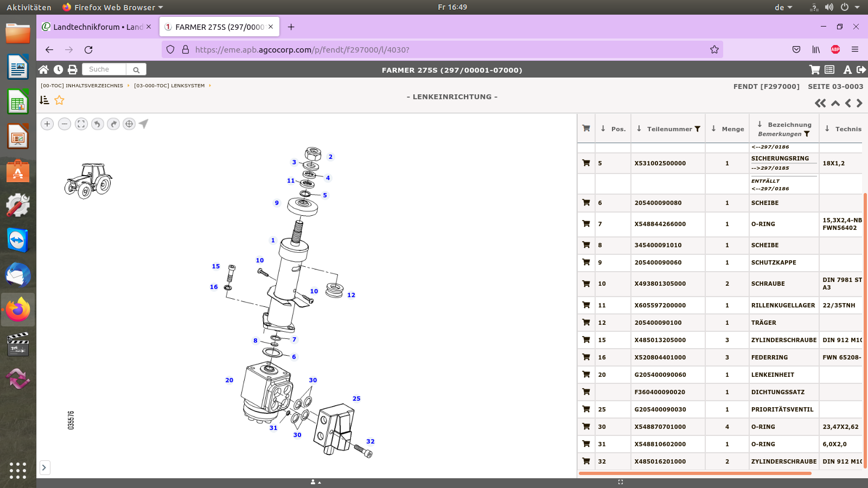Click the home icon in catalog toolbar
Screen dimensions: 868x488
(43, 69)
